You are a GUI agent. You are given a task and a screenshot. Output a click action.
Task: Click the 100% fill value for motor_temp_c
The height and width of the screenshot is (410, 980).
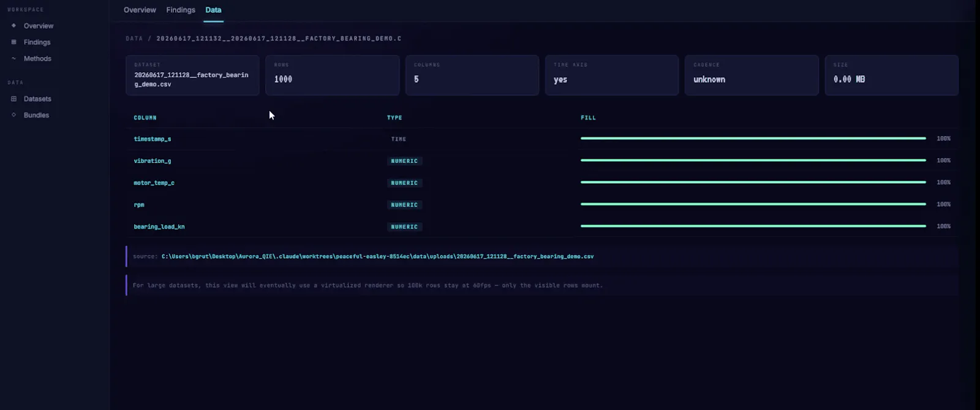(943, 183)
